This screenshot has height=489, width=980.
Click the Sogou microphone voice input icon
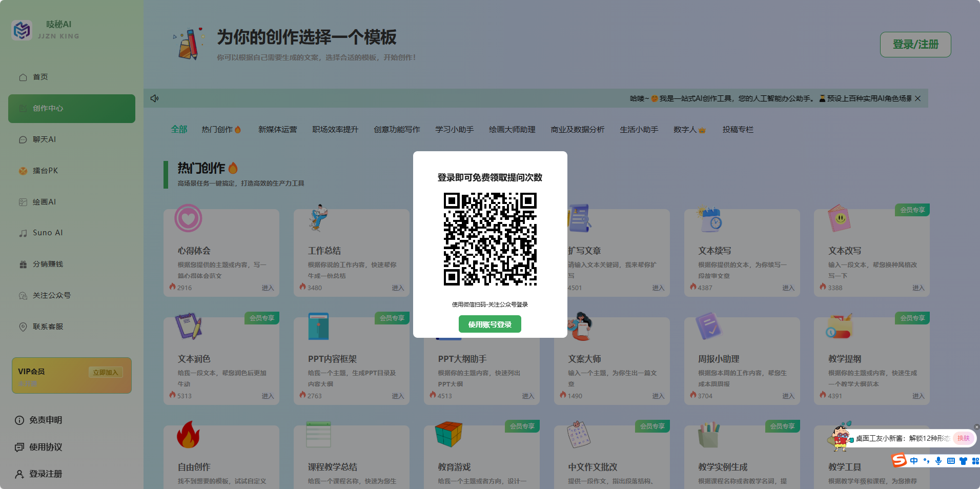pos(938,461)
